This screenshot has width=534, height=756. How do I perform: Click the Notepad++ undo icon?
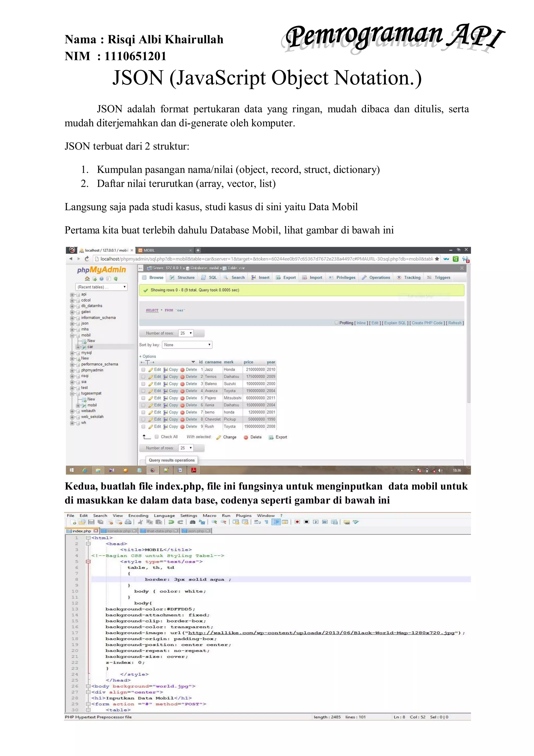point(171,522)
